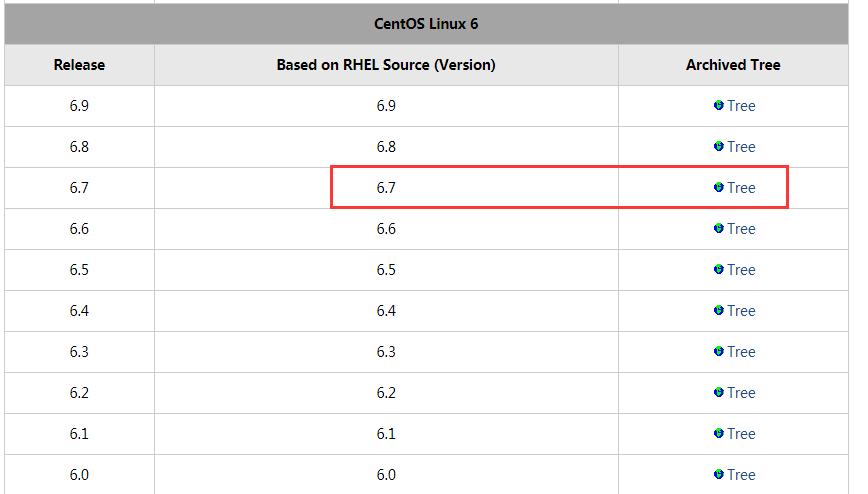Image resolution: width=868 pixels, height=494 pixels.
Task: Open the Tree link for release 6.8
Action: [741, 147]
